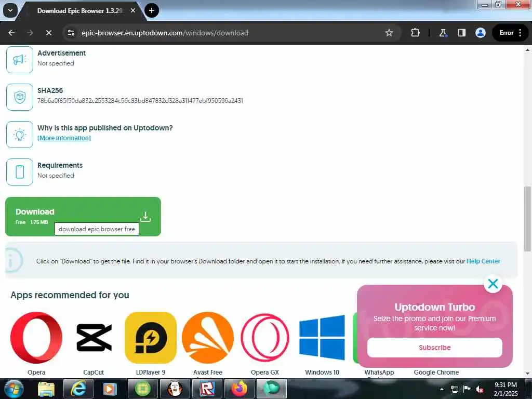Launch Internet Explorer from taskbar
Image resolution: width=532 pixels, height=399 pixels.
click(78, 389)
